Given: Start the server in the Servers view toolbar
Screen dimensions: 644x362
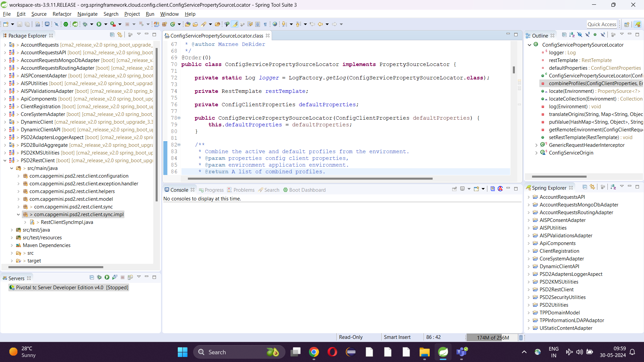Looking at the screenshot, I should click(x=107, y=278).
